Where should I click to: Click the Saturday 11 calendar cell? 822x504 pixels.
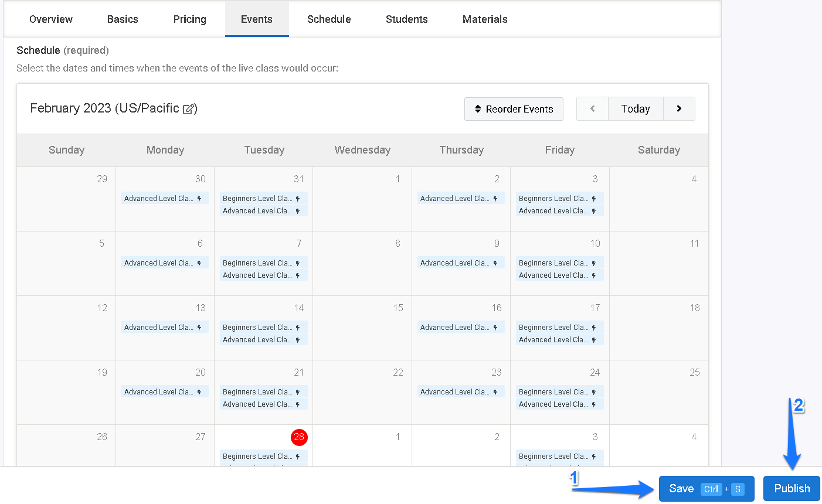[659, 264]
